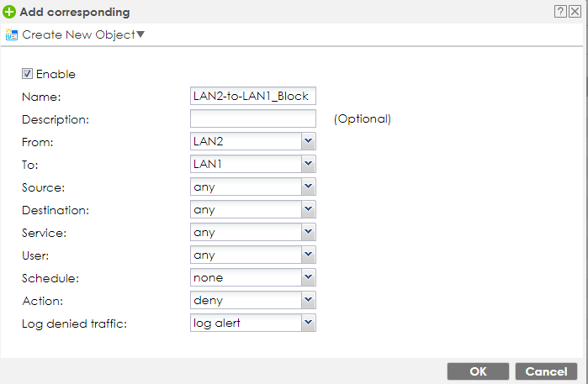Click the Description input field
The height and width of the screenshot is (384, 588).
[252, 119]
